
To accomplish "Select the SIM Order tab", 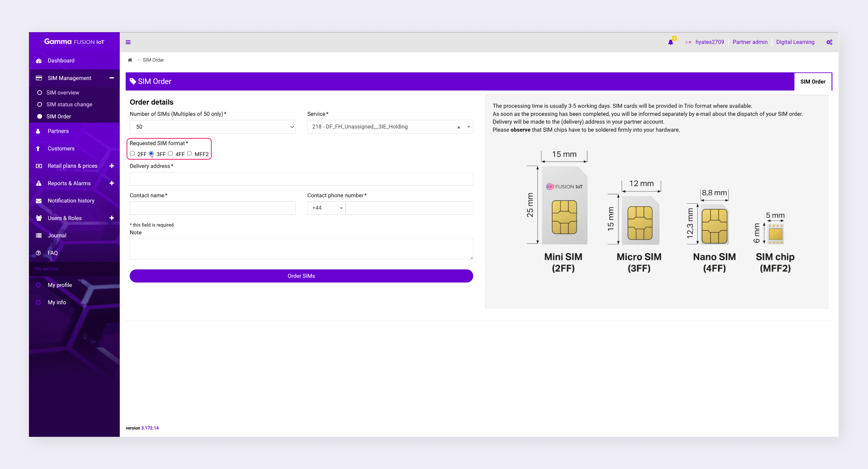I will point(813,82).
